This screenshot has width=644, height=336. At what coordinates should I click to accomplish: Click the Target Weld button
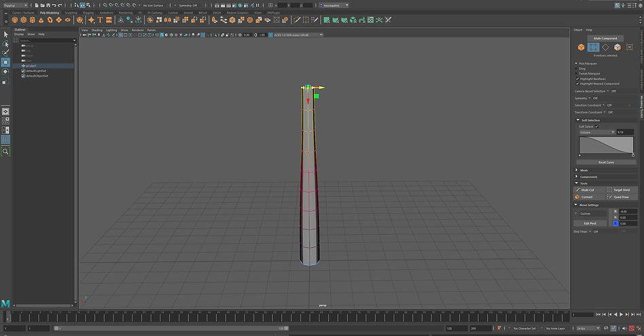click(622, 190)
